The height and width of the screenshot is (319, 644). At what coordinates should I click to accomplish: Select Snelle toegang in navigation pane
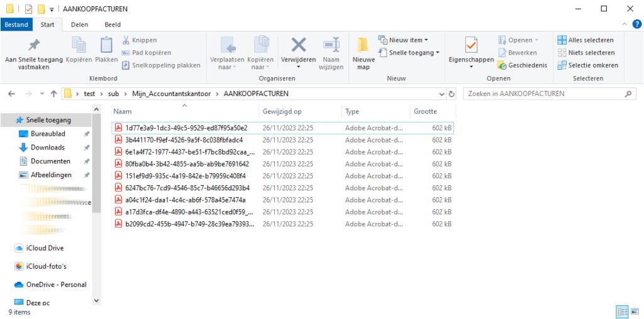46,120
